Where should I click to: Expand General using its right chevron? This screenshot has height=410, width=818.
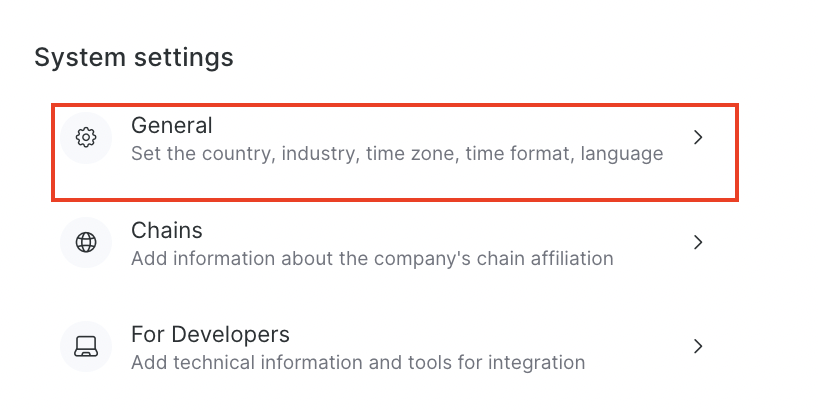tap(699, 138)
